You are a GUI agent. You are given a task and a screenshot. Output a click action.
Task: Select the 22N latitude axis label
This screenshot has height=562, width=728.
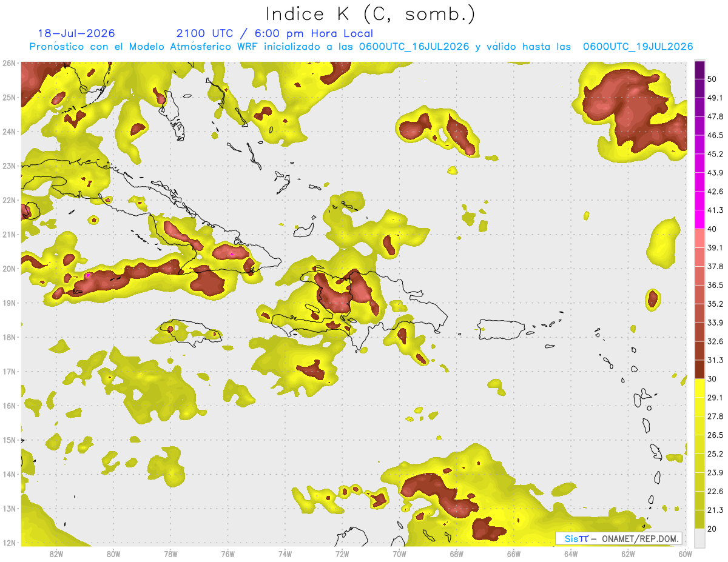[8, 200]
